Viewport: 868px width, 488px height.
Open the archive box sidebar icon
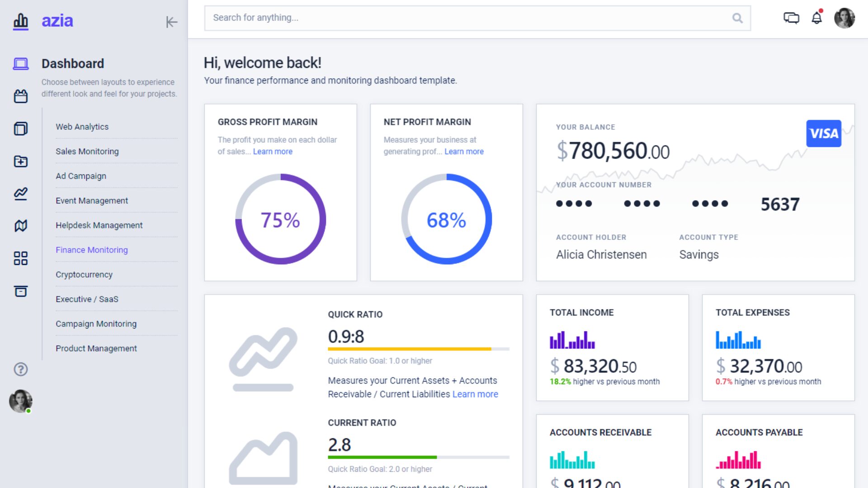pyautogui.click(x=21, y=291)
